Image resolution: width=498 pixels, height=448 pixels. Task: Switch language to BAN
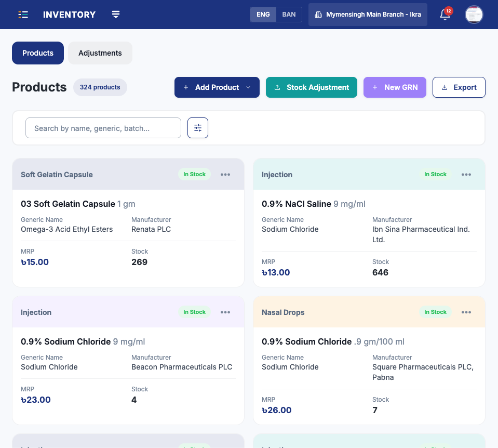[x=289, y=15]
